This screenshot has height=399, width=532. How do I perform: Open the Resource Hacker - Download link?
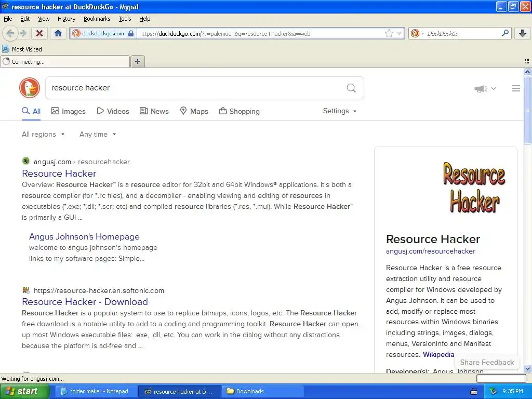click(85, 302)
